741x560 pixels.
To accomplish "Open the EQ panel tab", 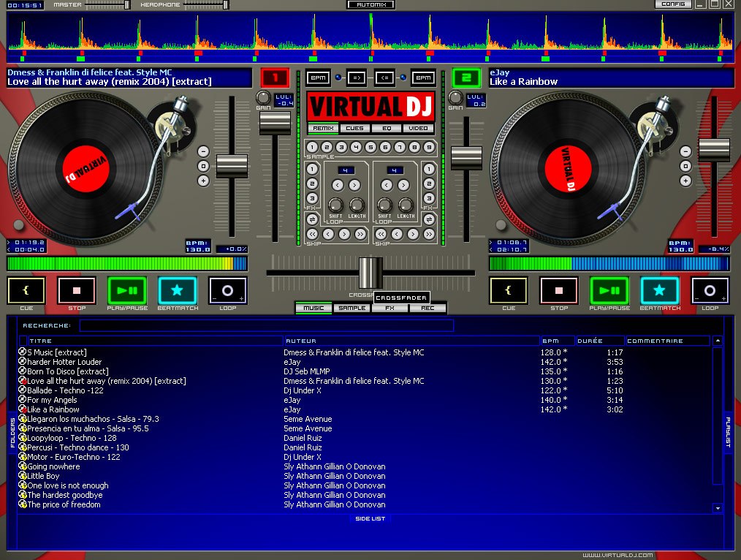I will pos(388,128).
